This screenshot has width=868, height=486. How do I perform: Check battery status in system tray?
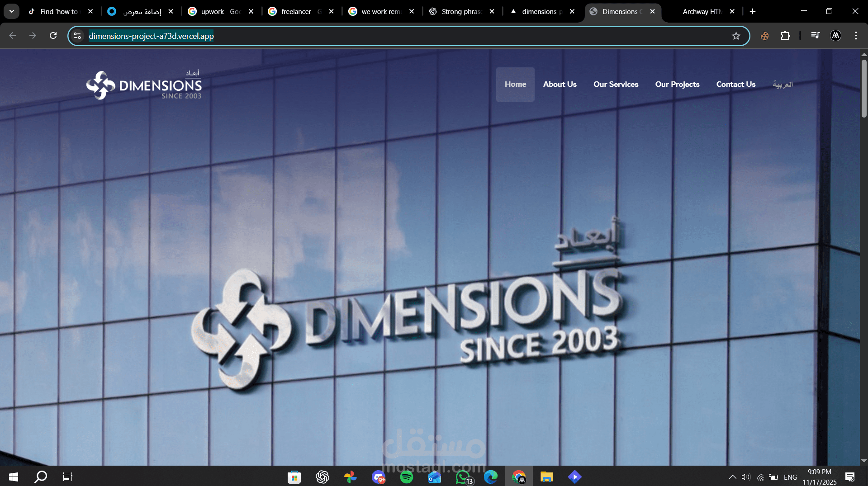click(x=773, y=477)
